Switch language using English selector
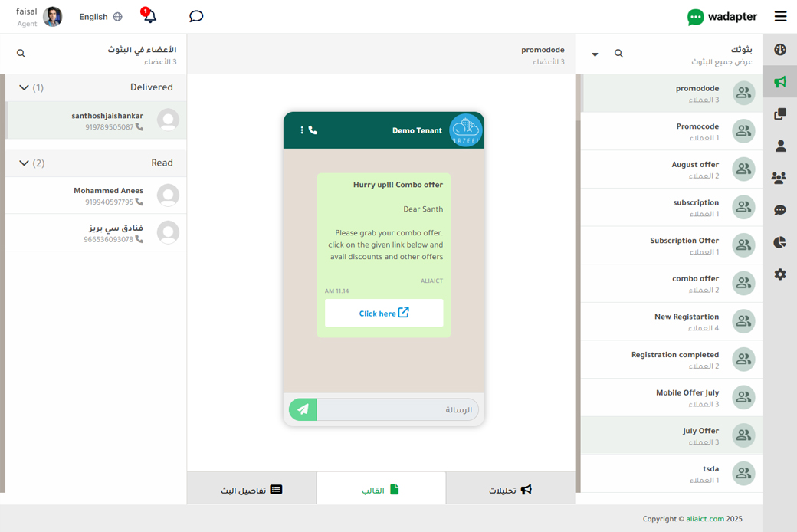Image resolution: width=797 pixels, height=532 pixels. (100, 17)
